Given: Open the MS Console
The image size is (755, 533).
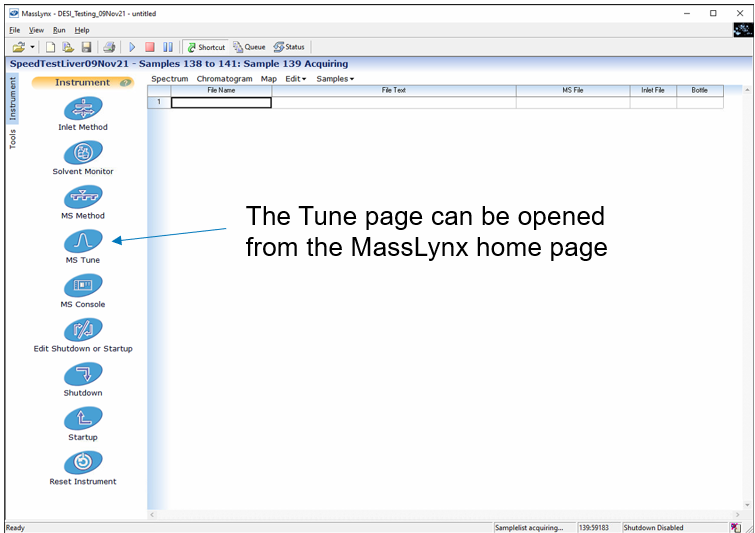Looking at the screenshot, I should tap(83, 286).
